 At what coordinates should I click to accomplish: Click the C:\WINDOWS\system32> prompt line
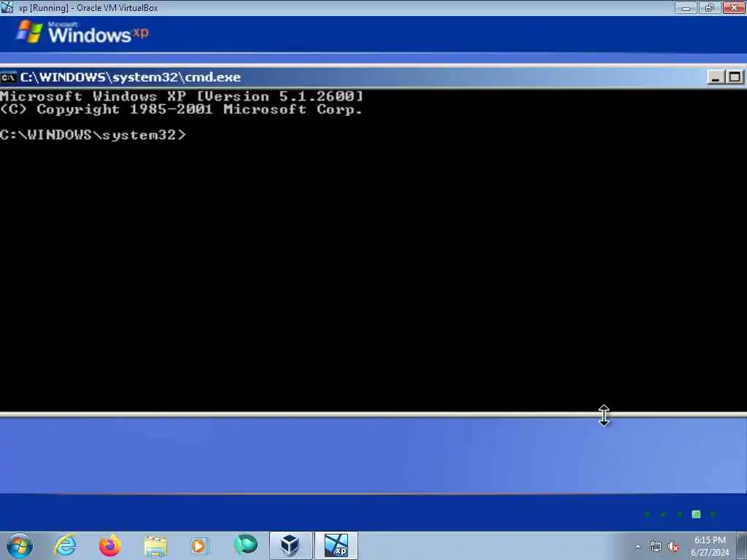pyautogui.click(x=93, y=135)
